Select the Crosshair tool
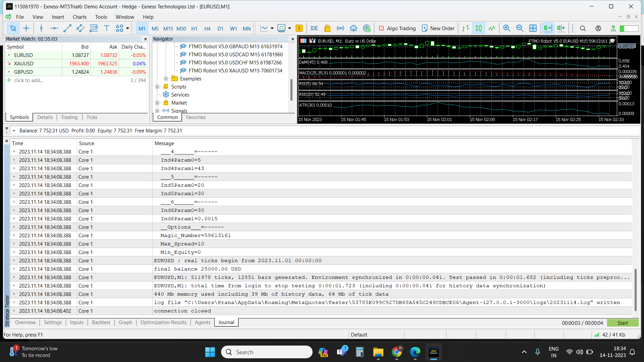 (x=26, y=28)
